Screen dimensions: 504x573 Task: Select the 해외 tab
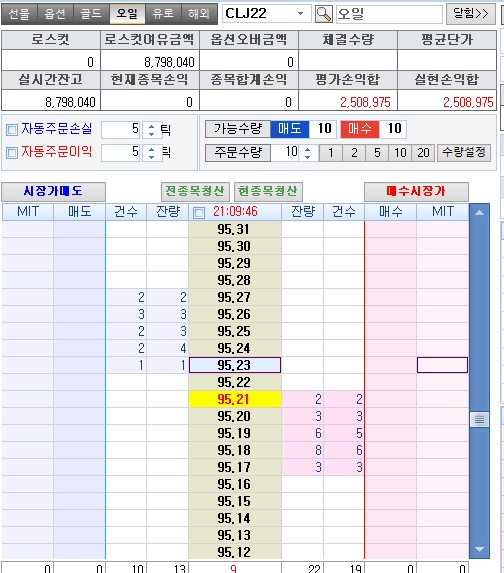[x=199, y=14]
